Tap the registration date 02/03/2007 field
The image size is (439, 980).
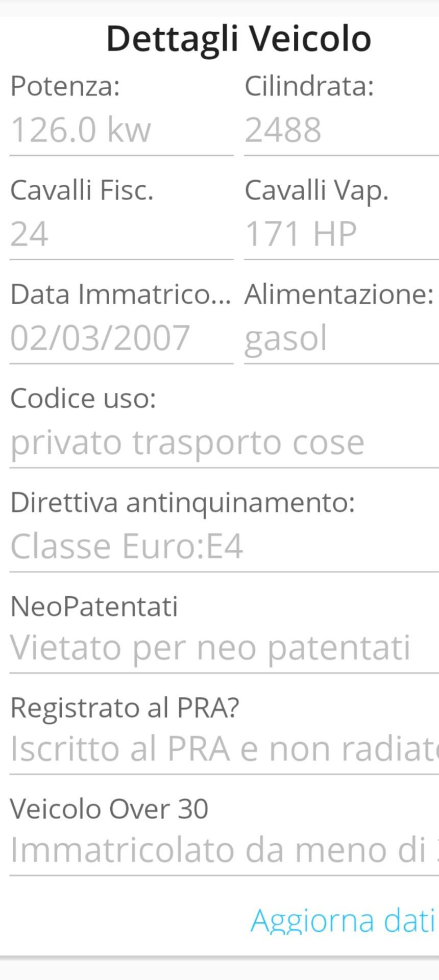(x=121, y=338)
